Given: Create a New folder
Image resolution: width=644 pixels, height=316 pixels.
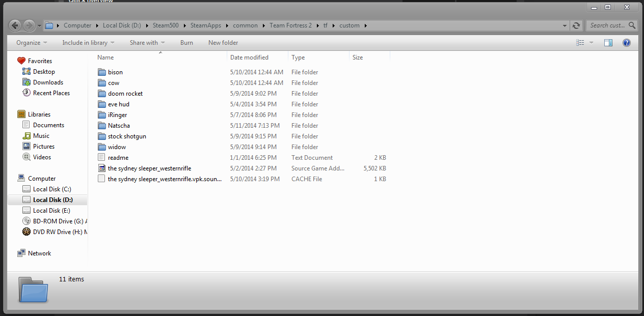Looking at the screenshot, I should [223, 43].
